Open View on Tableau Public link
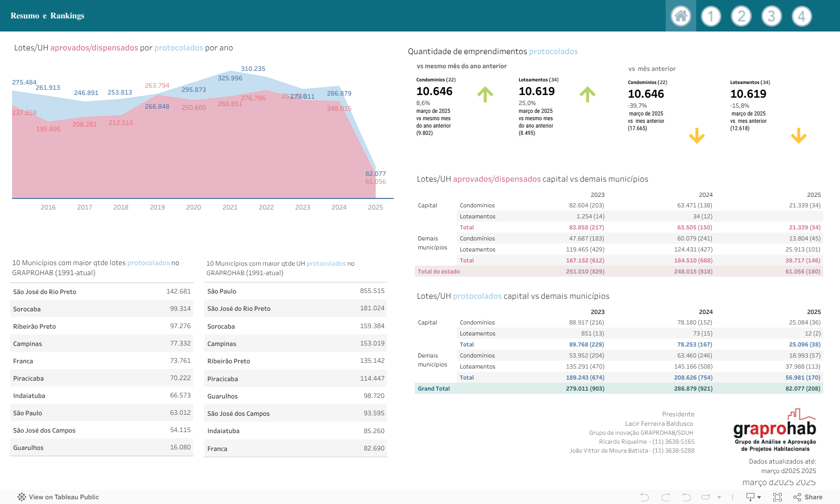The height and width of the screenshot is (504, 840). [58, 497]
